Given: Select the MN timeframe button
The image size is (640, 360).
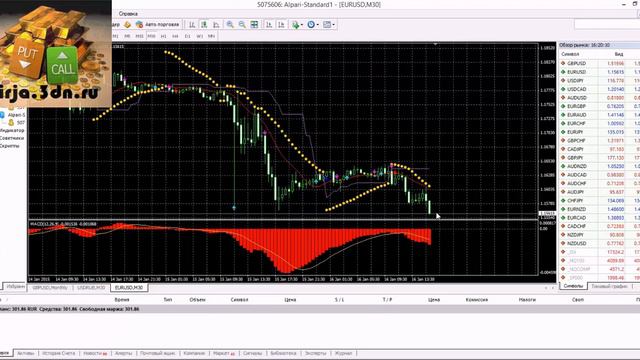Looking at the screenshot, I should coord(211,36).
